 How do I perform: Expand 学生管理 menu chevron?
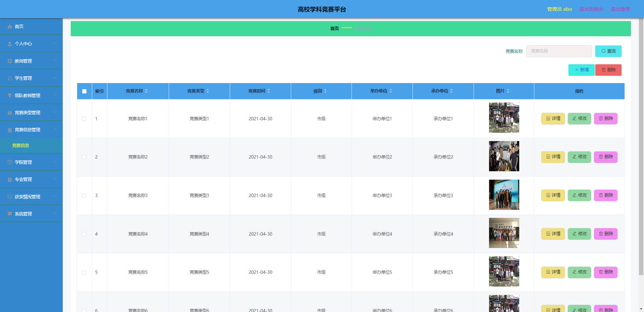[55, 78]
